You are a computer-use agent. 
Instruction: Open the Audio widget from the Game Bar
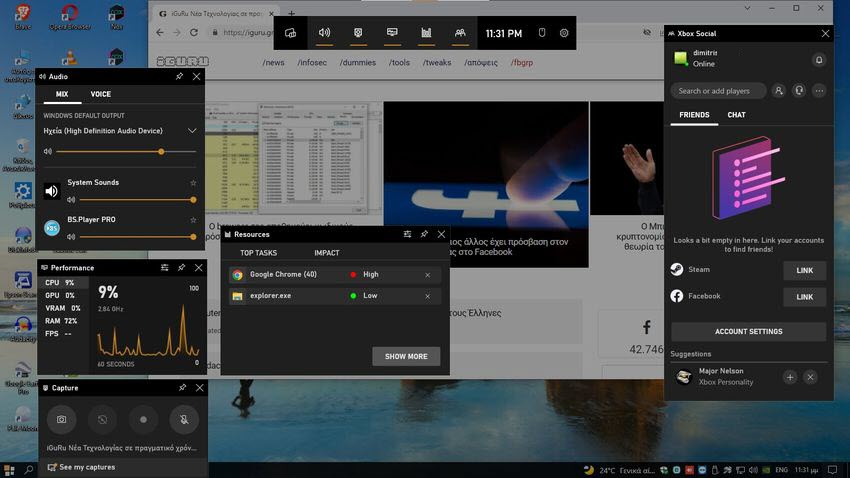click(x=324, y=33)
